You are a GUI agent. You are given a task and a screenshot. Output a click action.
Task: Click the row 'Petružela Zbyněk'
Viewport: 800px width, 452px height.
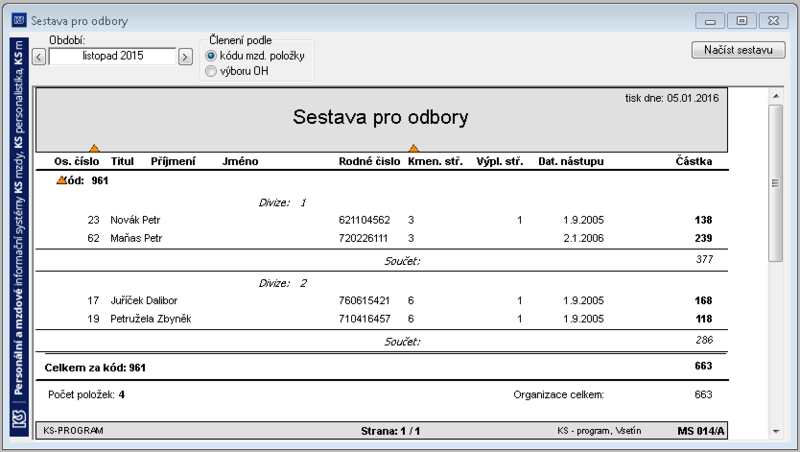382,319
